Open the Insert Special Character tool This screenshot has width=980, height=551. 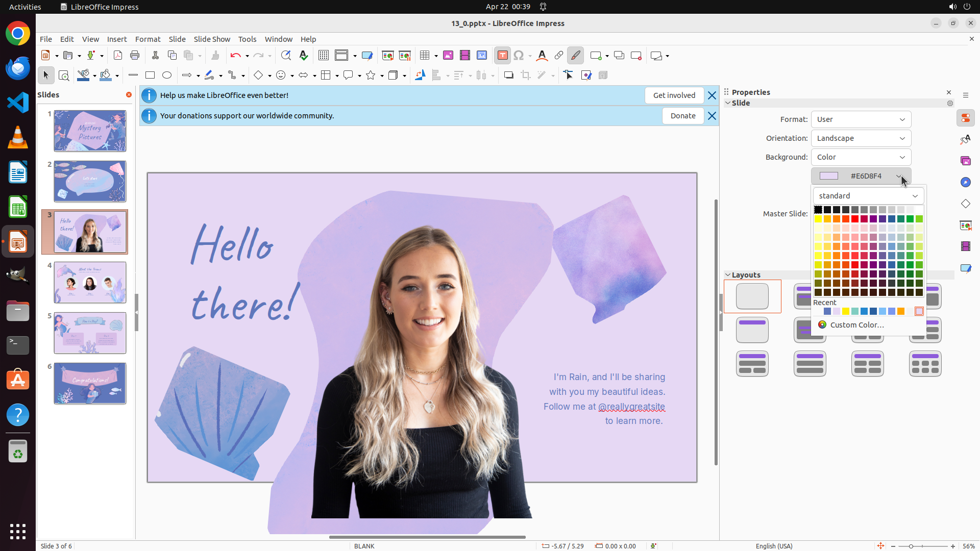(x=519, y=56)
